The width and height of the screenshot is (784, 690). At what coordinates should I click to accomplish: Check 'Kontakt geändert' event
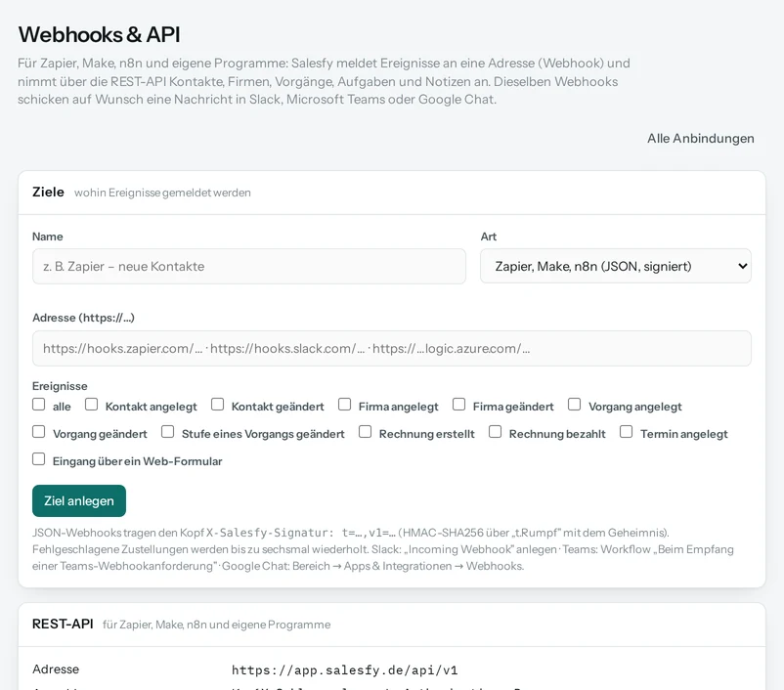[x=217, y=404]
